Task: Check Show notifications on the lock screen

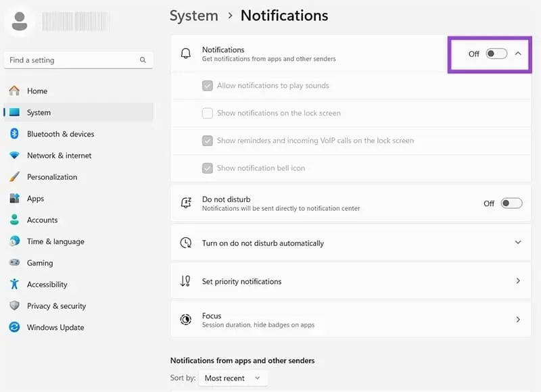Action: coord(208,113)
